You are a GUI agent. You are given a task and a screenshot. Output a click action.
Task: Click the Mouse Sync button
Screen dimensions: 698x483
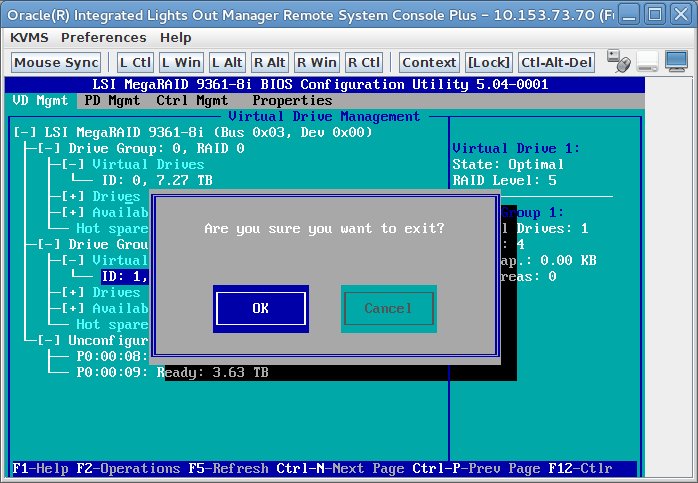(56, 62)
